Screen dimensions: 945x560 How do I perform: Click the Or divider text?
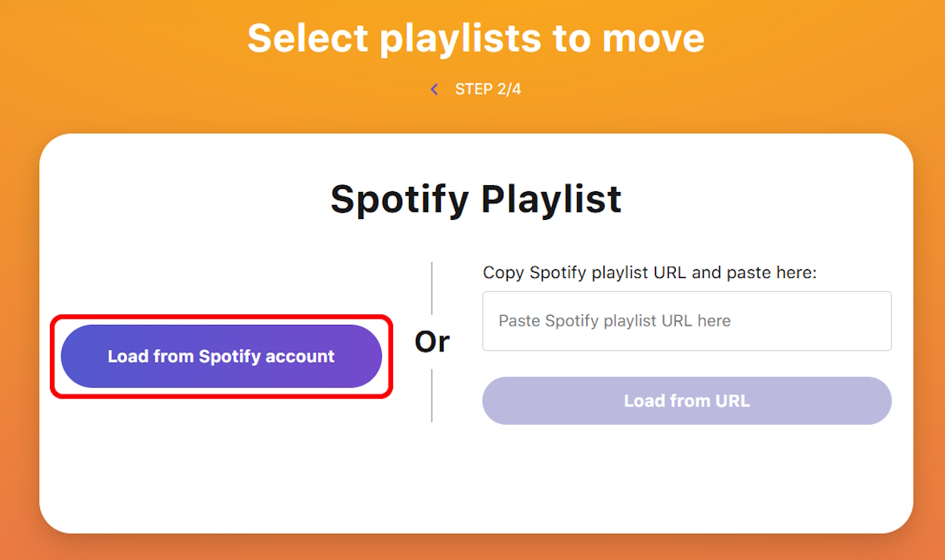432,341
